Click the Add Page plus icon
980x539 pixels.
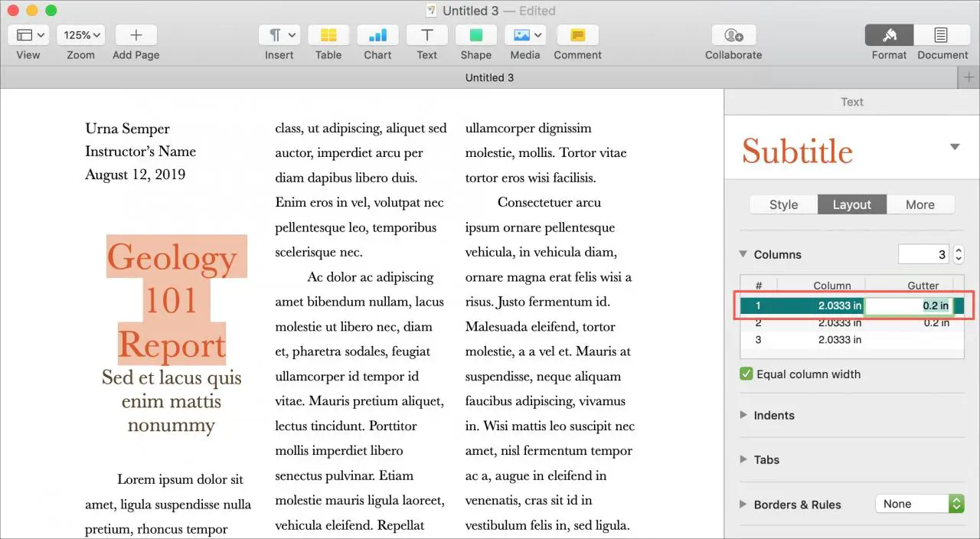[x=136, y=35]
